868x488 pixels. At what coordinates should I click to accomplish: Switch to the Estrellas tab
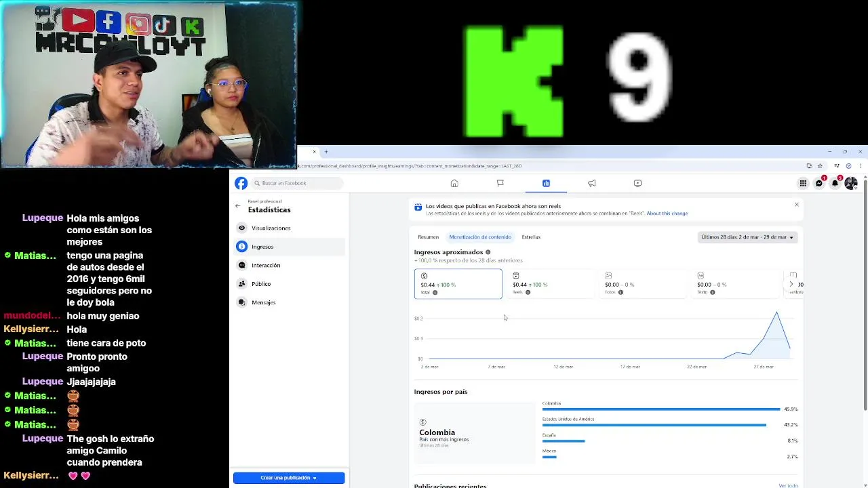tap(531, 237)
